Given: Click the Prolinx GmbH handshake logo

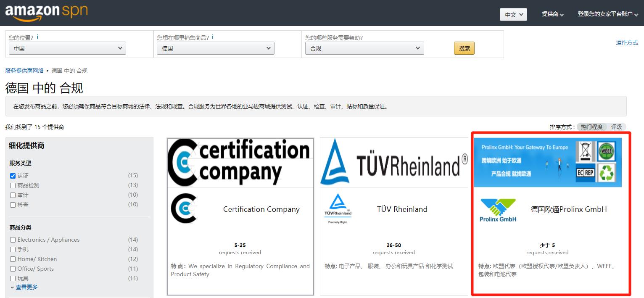Looking at the screenshot, I should pos(498,210).
